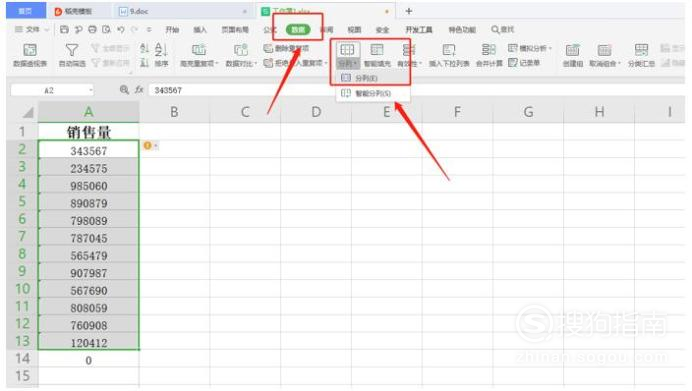Choose 智能分列(S) from the dropdown menu
This screenshot has height=391, width=692.
(x=373, y=94)
